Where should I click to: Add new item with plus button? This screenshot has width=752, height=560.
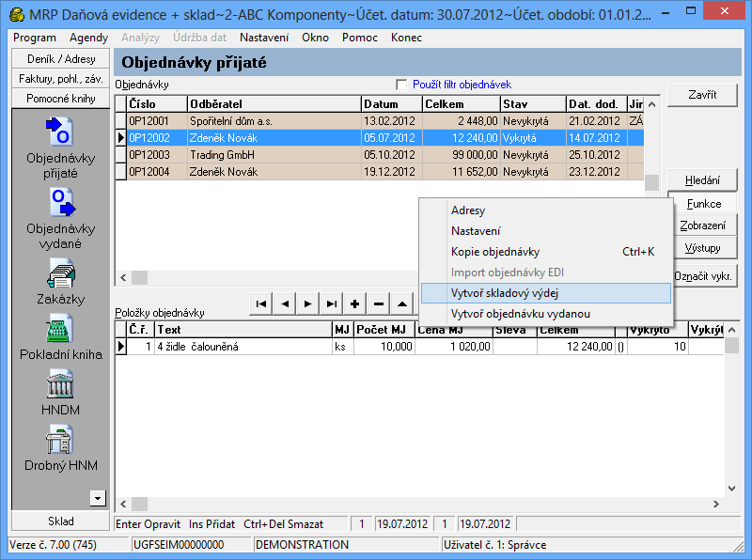[354, 303]
